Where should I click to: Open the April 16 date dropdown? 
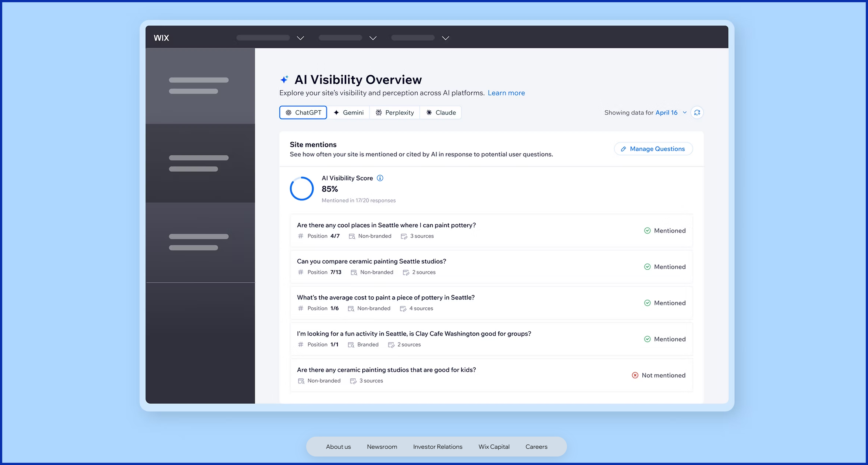tap(671, 113)
